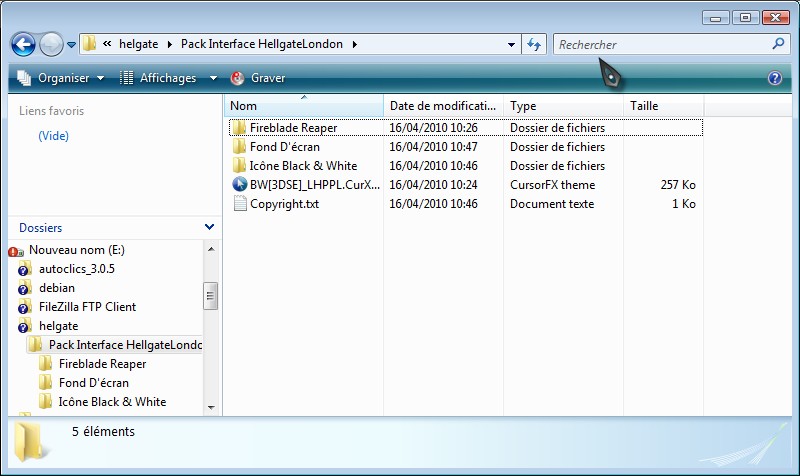Viewport: 800px width, 476px height.
Task: Click Graver to burn files
Action: coord(268,78)
